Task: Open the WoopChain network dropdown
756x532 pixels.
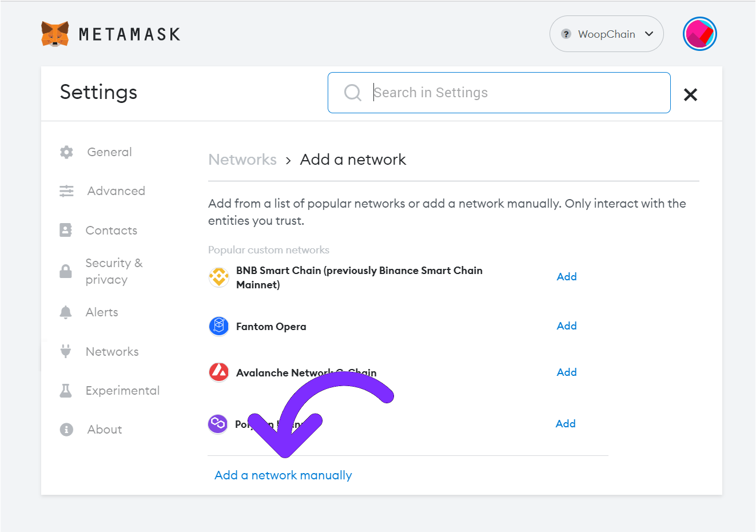Action: (606, 34)
